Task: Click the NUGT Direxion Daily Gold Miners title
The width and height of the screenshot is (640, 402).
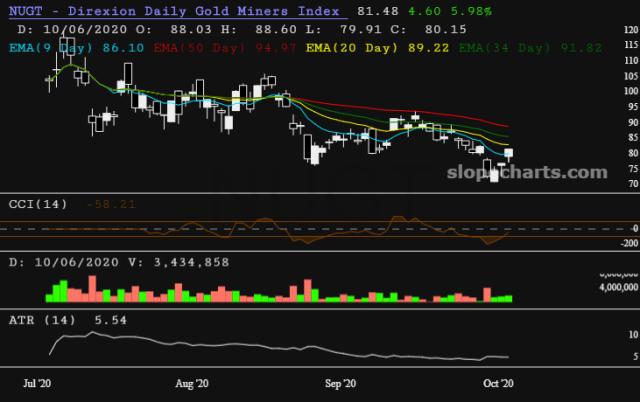Action: pyautogui.click(x=172, y=11)
